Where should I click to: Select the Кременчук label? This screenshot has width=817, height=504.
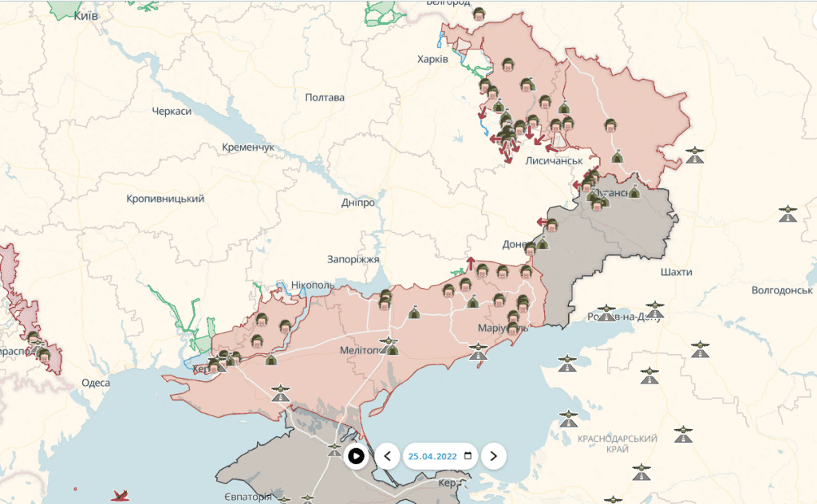(x=248, y=148)
